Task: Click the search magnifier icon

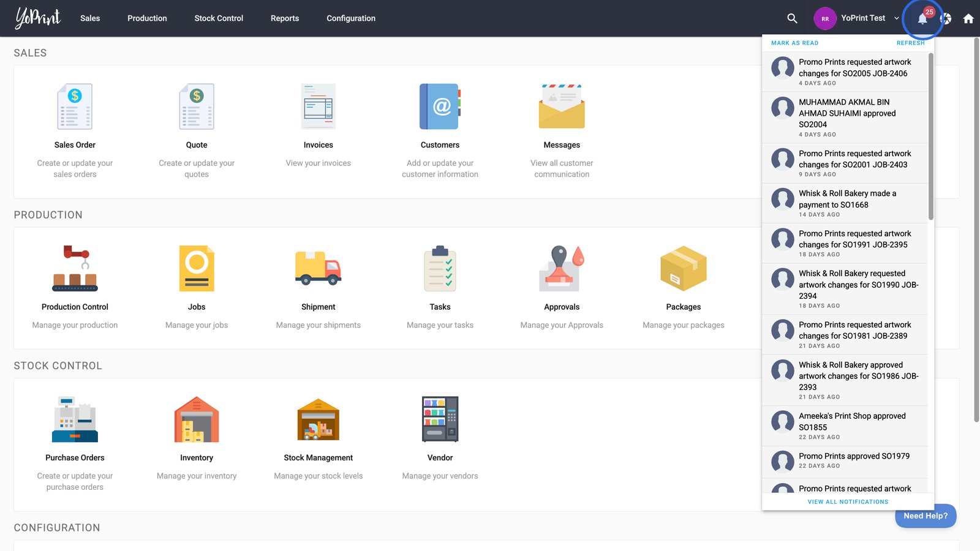Action: tap(792, 18)
